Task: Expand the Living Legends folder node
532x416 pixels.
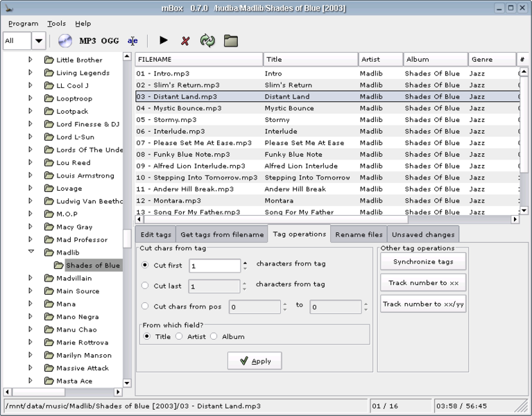Action: pyautogui.click(x=31, y=73)
